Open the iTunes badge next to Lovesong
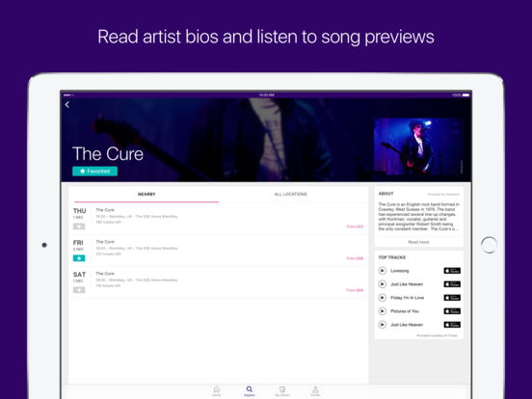Screen dimensions: 532x399 (452, 271)
